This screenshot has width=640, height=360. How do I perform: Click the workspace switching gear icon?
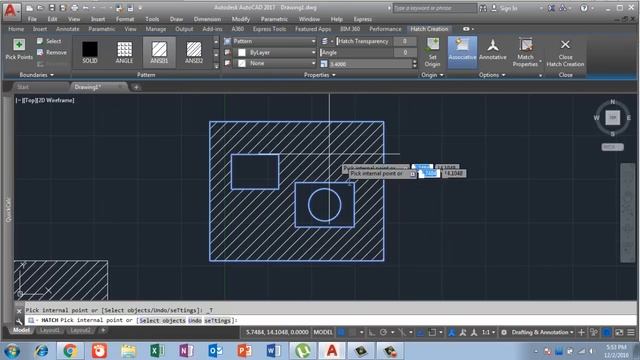(x=504, y=332)
